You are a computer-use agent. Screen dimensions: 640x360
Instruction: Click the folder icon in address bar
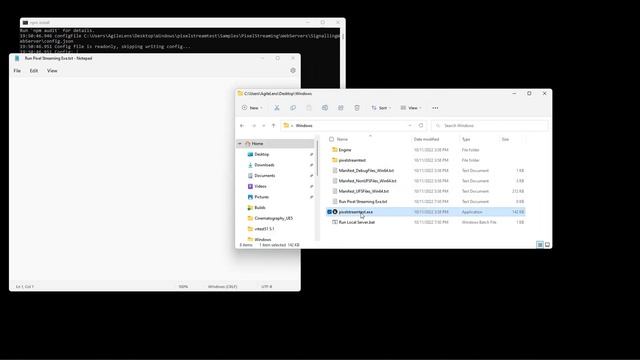coord(286,125)
